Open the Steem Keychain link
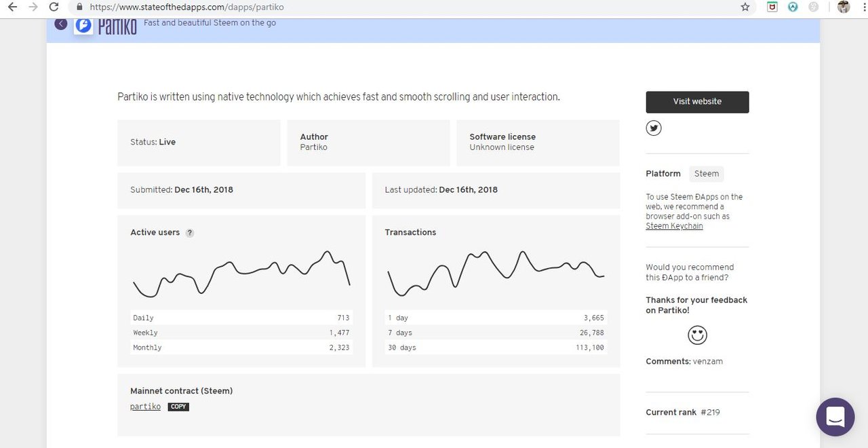Screen dimensions: 868x448 coord(674,226)
